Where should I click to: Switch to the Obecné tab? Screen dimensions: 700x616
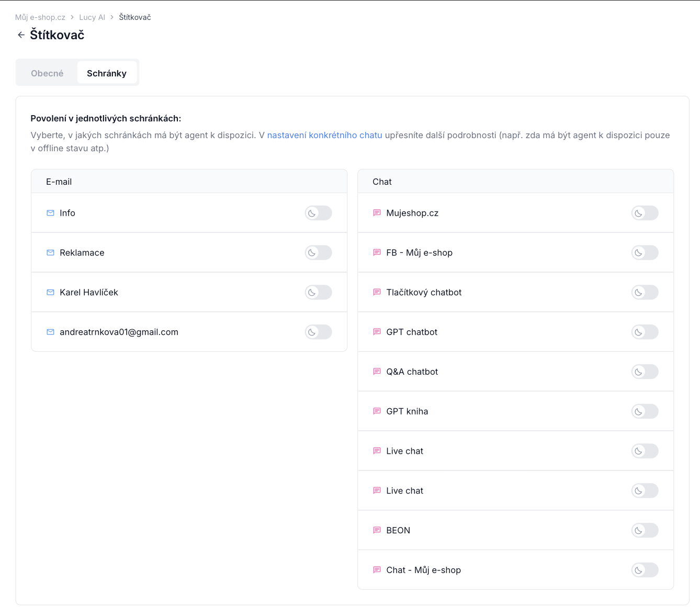(47, 73)
